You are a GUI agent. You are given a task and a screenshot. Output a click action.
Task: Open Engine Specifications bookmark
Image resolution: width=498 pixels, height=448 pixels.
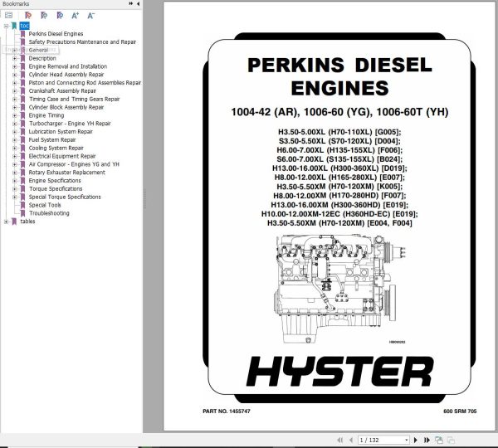[55, 181]
